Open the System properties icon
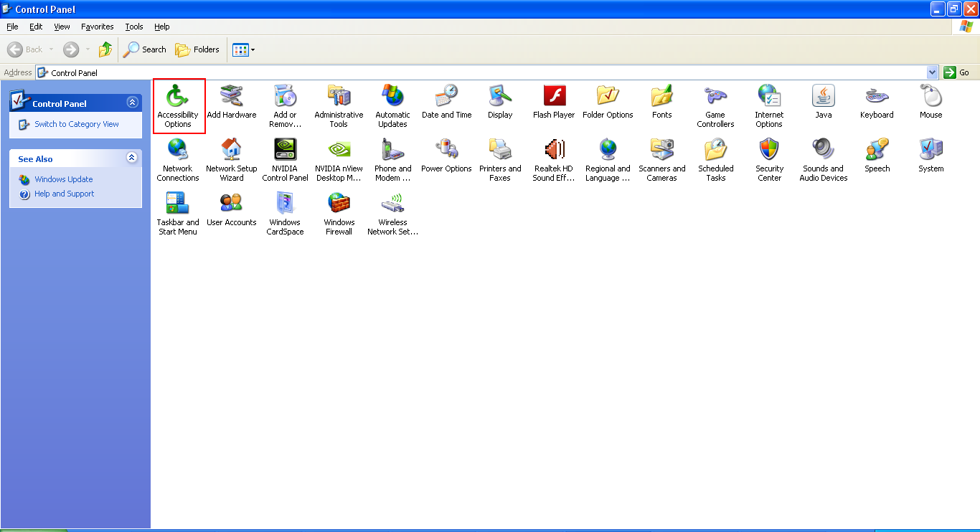 (x=930, y=156)
